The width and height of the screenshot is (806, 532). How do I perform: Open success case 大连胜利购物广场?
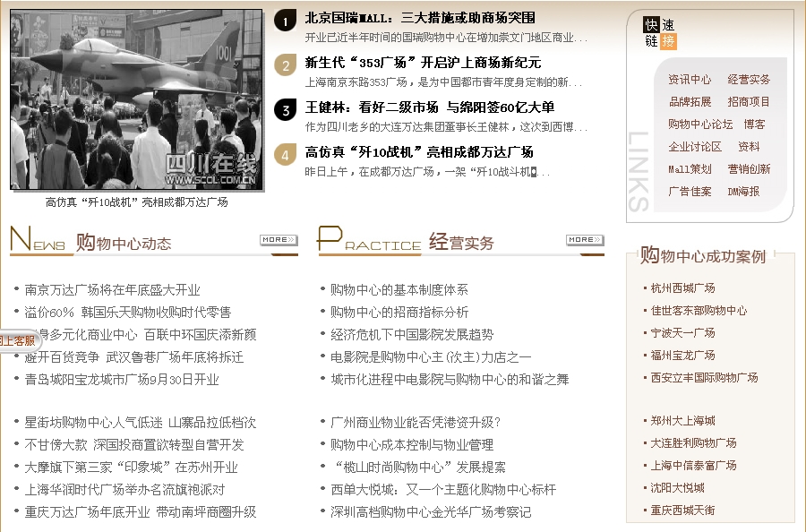(x=693, y=443)
